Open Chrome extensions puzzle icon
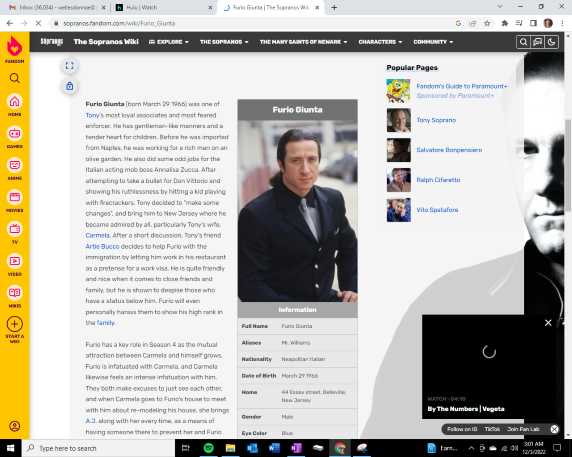The height and width of the screenshot is (457, 572). [505, 23]
